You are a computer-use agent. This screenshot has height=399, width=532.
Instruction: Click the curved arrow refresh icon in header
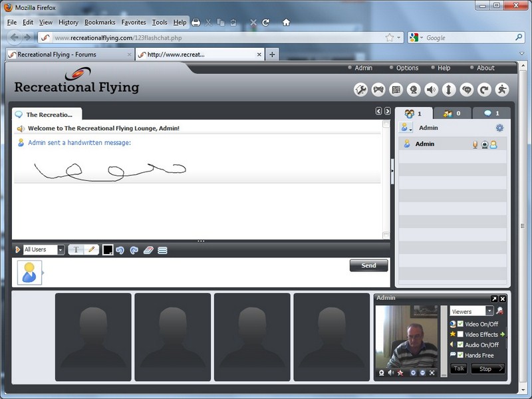click(484, 90)
